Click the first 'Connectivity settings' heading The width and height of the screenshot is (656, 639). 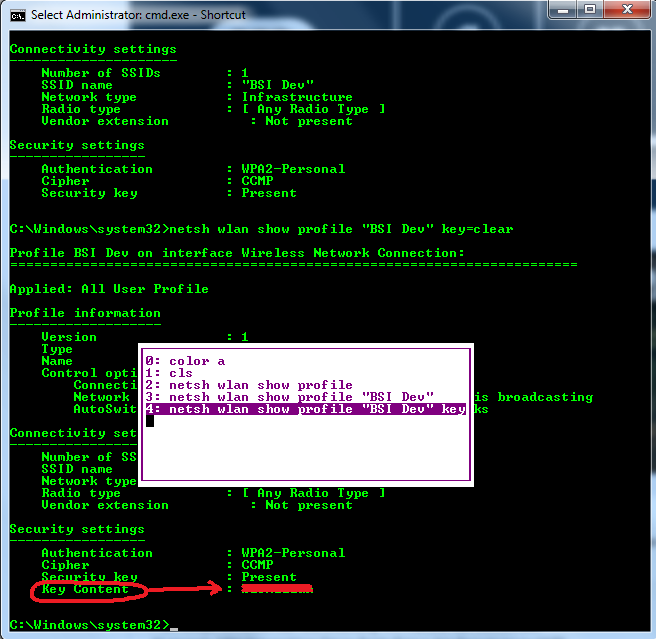tap(93, 49)
